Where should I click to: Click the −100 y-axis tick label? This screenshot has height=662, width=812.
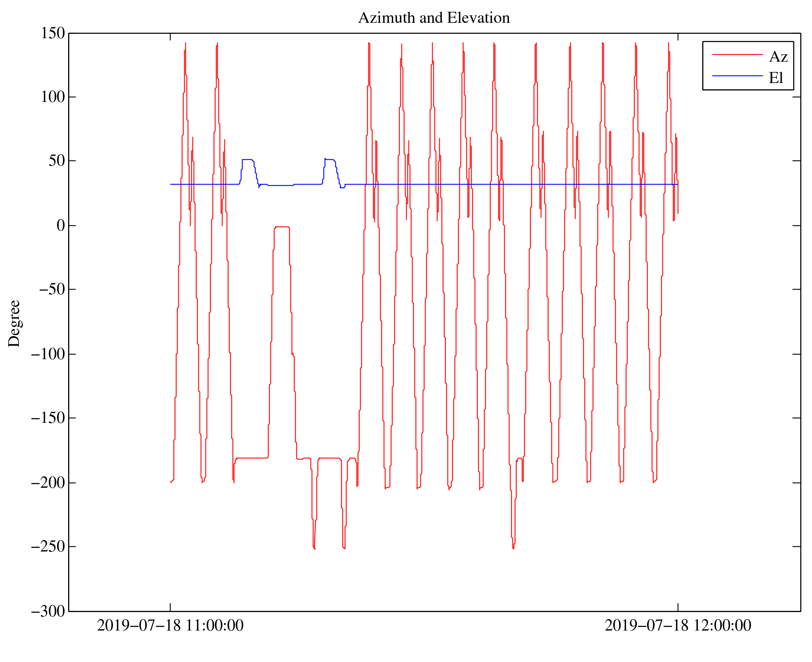[x=48, y=354]
